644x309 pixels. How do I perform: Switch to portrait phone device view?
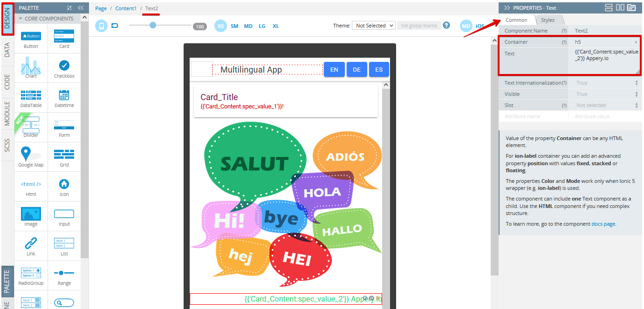[x=101, y=26]
